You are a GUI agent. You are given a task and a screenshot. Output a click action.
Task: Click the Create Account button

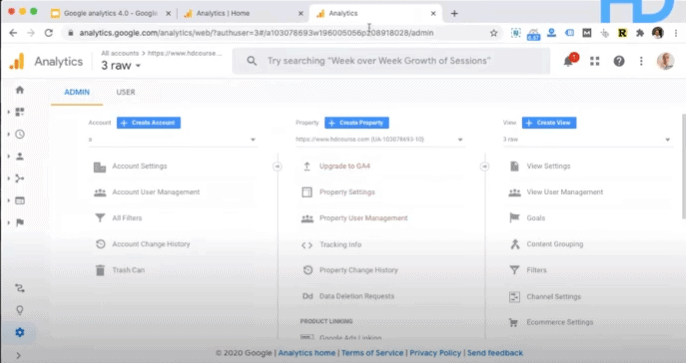[x=149, y=123]
